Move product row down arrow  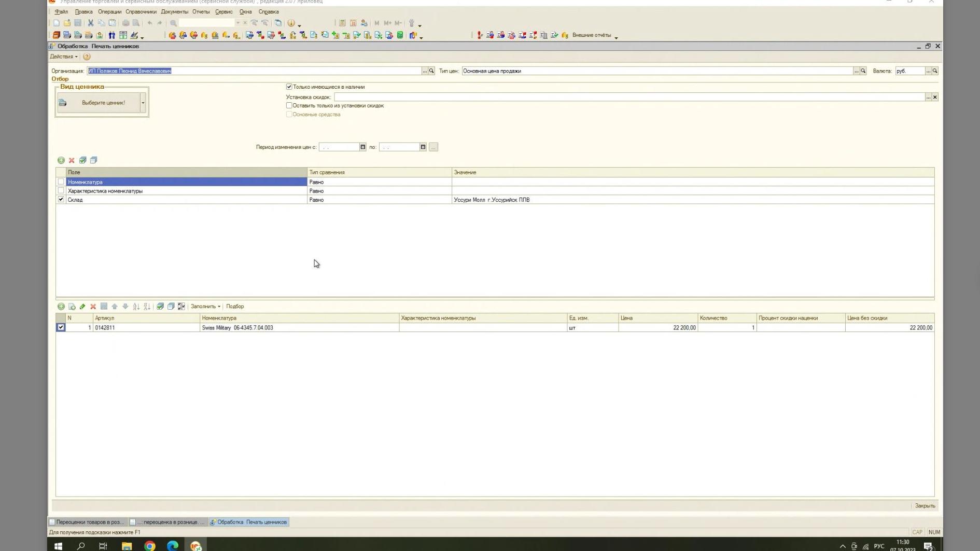(125, 307)
